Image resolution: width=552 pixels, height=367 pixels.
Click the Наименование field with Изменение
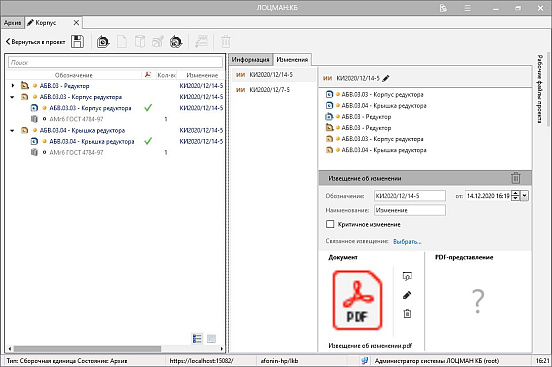click(410, 210)
